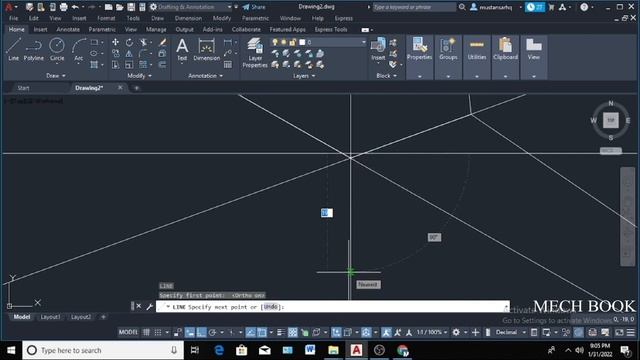Screen dimensions: 640x360
Task: Click the Plot (print) icon in quick access toolbar
Action: click(x=64, y=7)
